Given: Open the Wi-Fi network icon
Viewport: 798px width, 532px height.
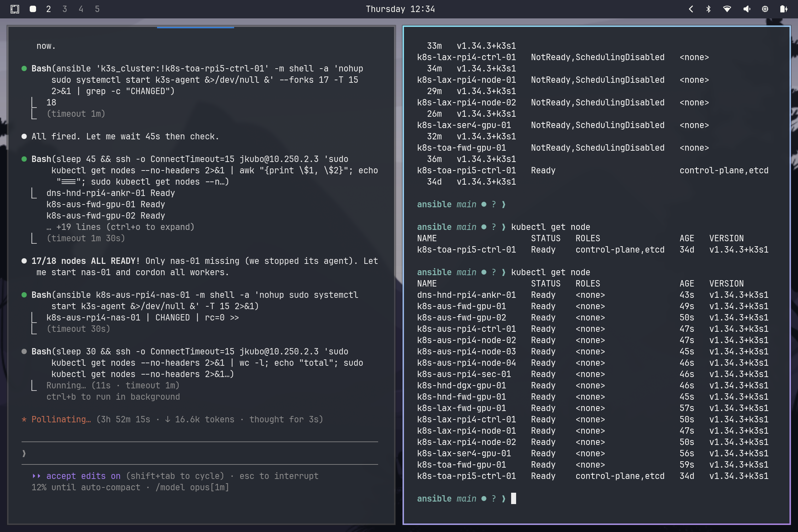Looking at the screenshot, I should 727,9.
